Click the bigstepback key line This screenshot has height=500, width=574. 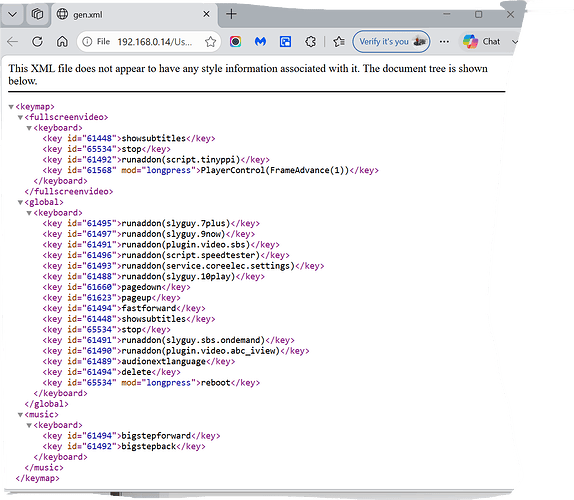coord(124,446)
